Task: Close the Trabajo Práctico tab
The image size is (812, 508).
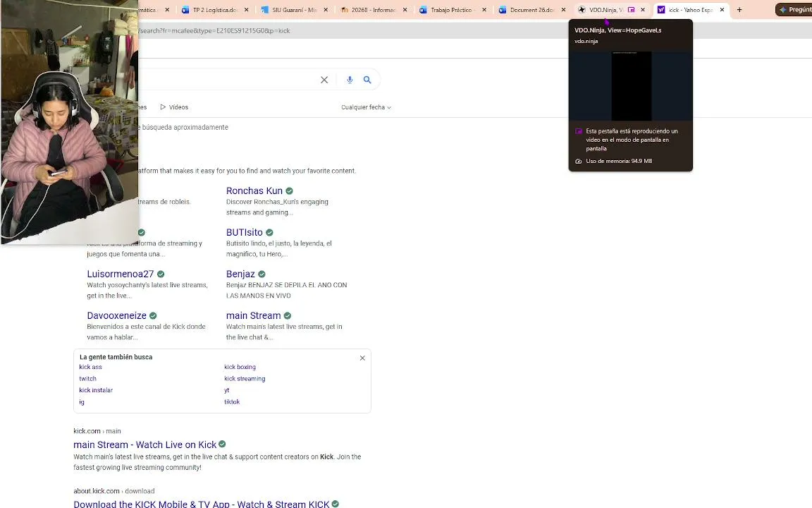Action: (484, 10)
